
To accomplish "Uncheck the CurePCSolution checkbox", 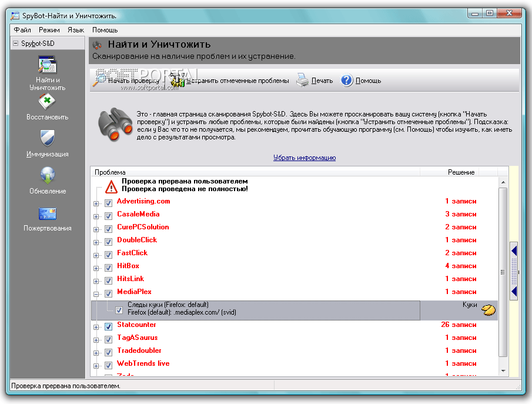I will (x=108, y=229).
